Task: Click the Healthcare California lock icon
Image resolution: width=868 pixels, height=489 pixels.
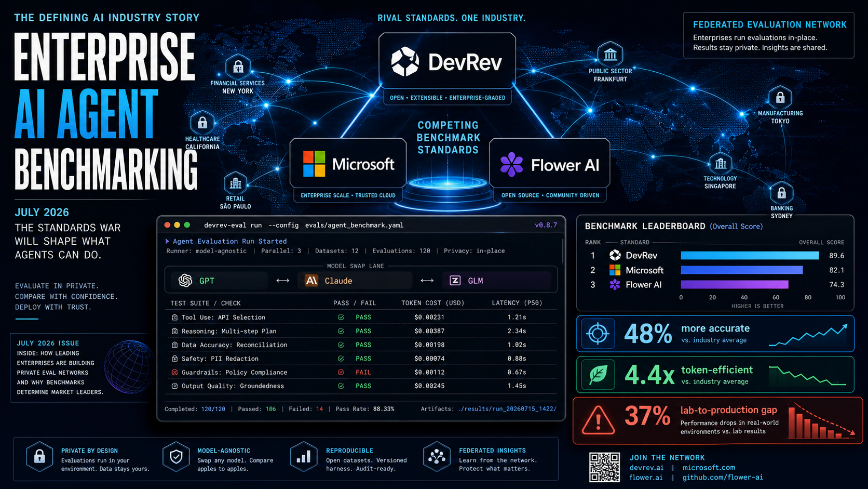Action: 202,123
